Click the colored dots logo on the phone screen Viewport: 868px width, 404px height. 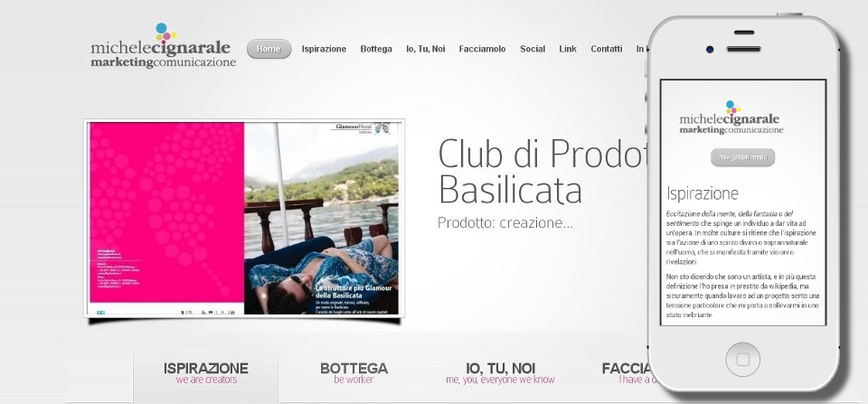[733, 108]
